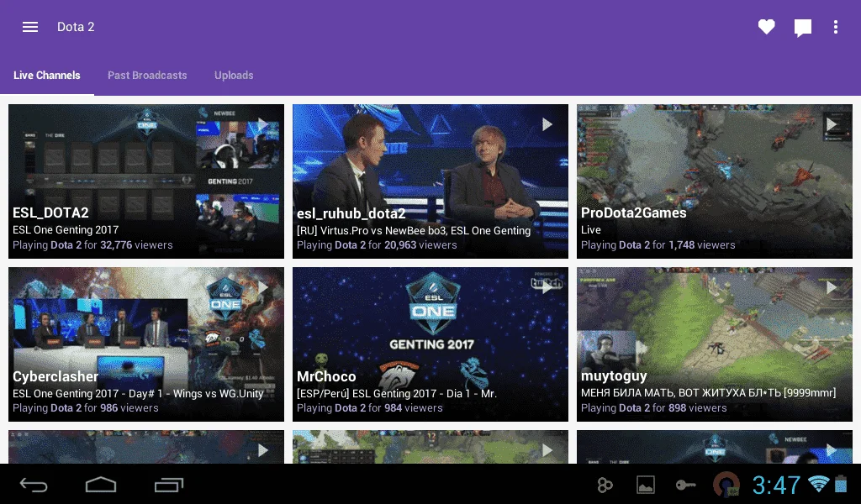The height and width of the screenshot is (504, 861).
Task: Play the ESL_DOTA2 stream via play icon
Action: (x=263, y=124)
